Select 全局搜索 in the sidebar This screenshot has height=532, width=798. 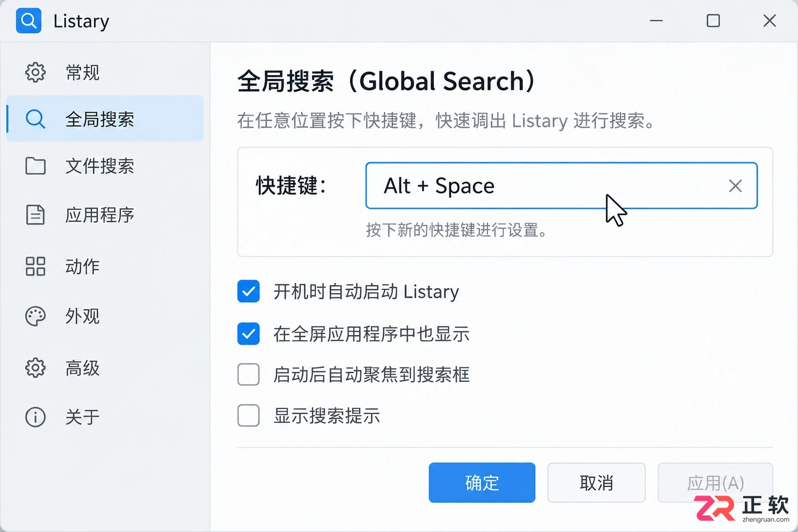[105, 119]
